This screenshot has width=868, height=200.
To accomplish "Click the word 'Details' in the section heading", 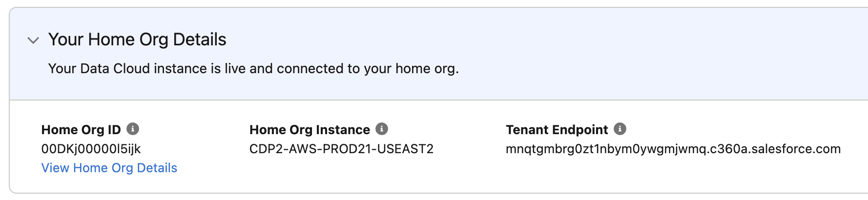I will pyautogui.click(x=200, y=40).
